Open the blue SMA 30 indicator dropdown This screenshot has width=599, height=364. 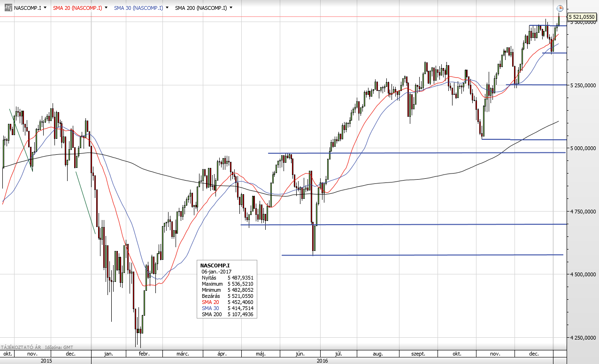tap(167, 8)
